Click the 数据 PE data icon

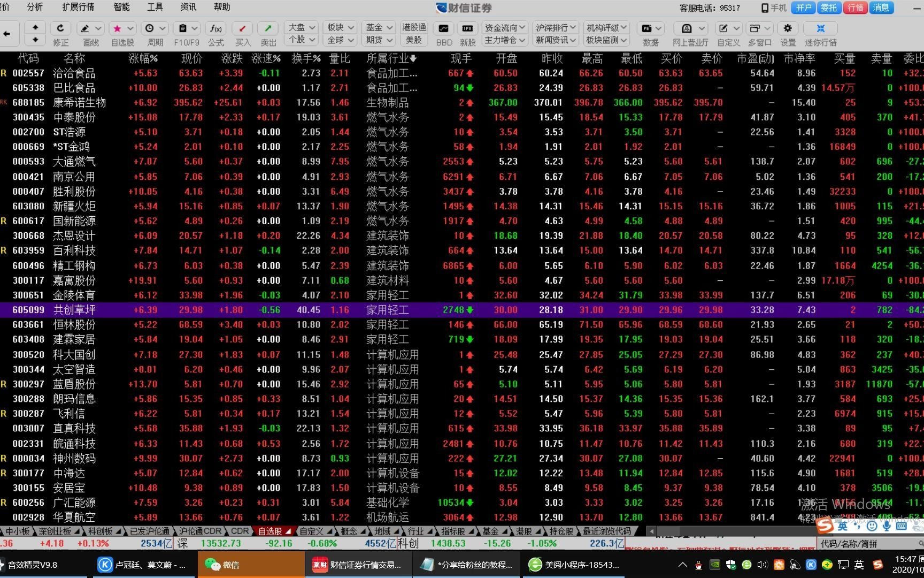pyautogui.click(x=646, y=28)
